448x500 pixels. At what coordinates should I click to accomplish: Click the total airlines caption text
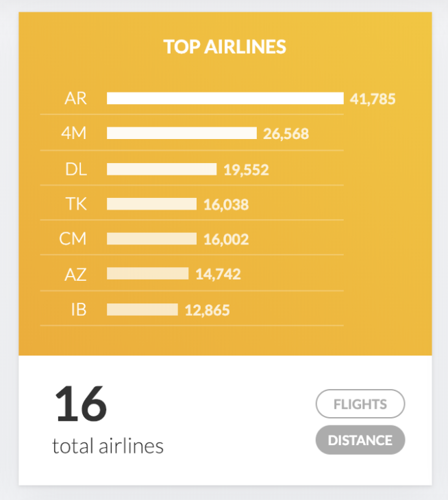[108, 447]
